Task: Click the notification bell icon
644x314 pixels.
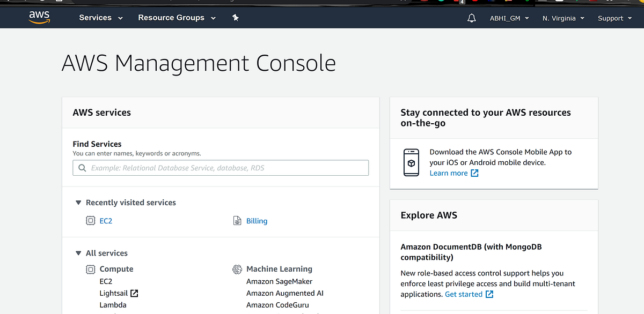Action: pos(471,18)
